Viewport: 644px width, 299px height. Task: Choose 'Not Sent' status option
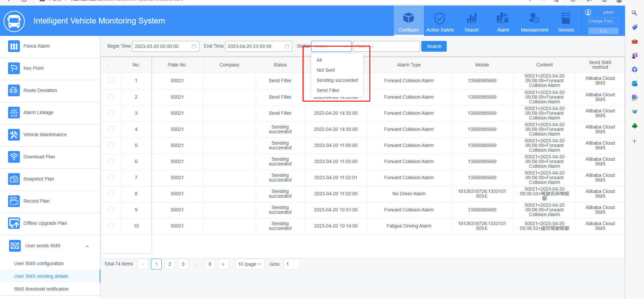(337, 70)
